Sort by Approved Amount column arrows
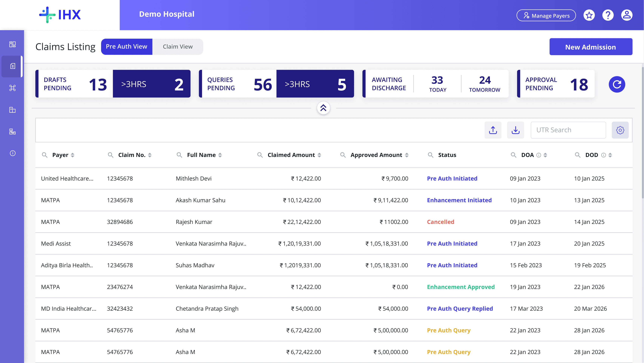Screen dimensions: 644x363 coord(407,155)
